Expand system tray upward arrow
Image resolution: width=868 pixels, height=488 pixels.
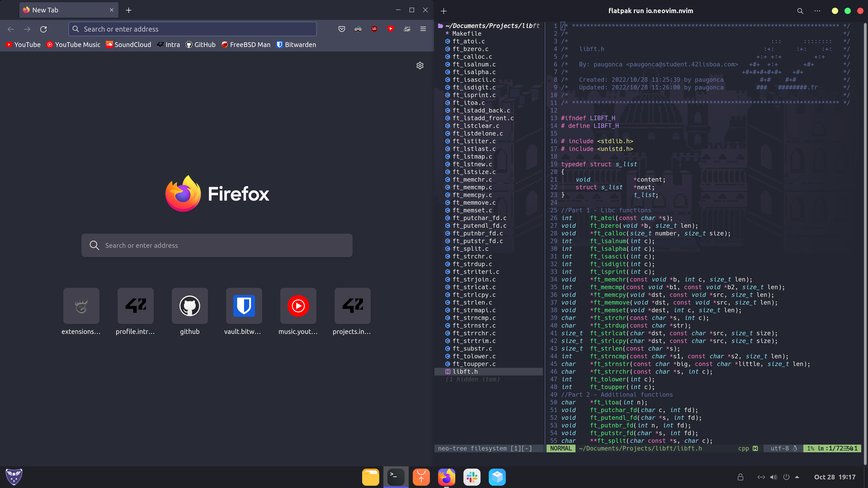(797, 477)
